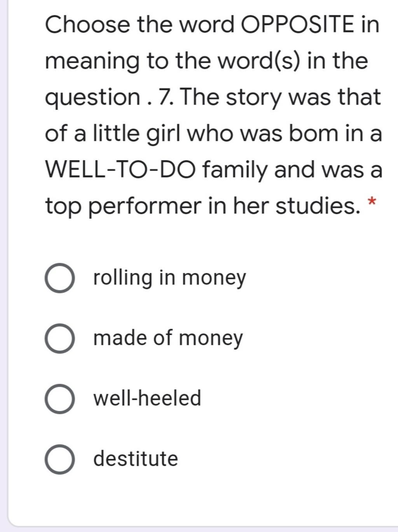Choose the "well-heeled" radio circle

coord(59,399)
